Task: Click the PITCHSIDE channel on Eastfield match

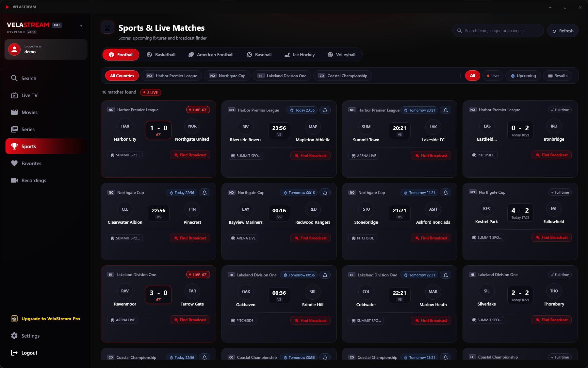Action: [483, 155]
